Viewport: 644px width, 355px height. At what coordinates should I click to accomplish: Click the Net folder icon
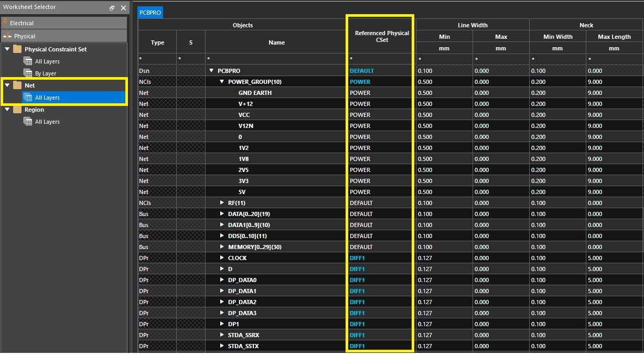(x=17, y=85)
